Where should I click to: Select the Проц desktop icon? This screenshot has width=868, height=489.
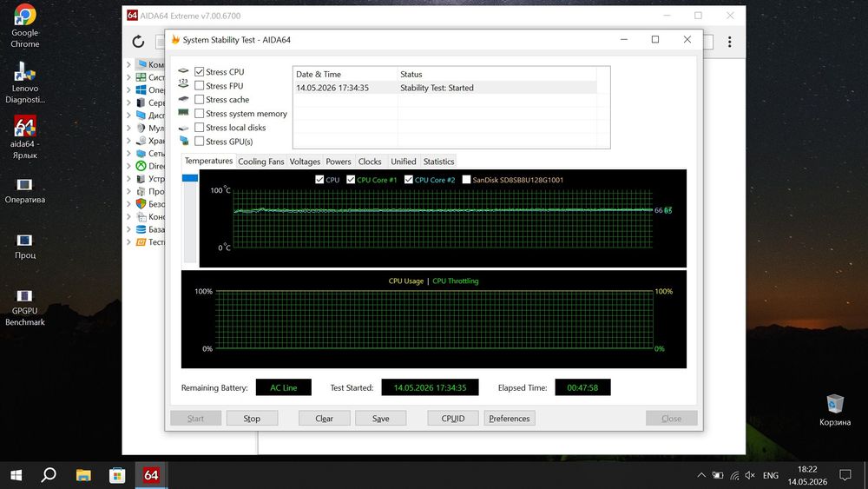25,246
